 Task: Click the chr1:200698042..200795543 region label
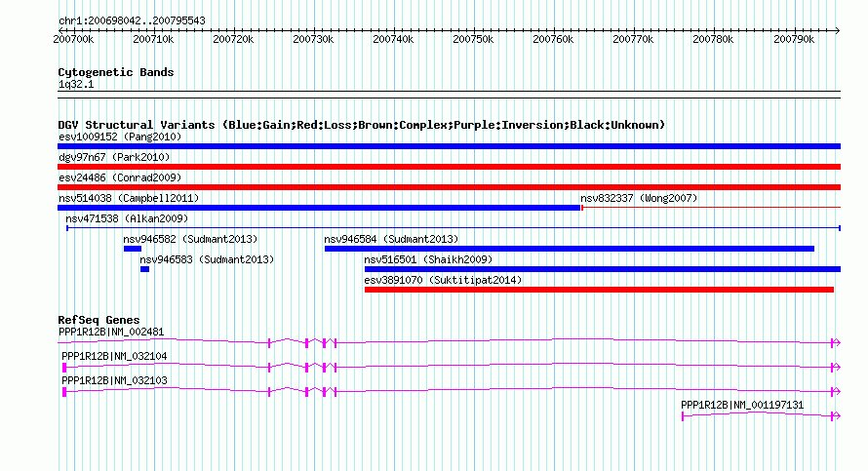[132, 20]
